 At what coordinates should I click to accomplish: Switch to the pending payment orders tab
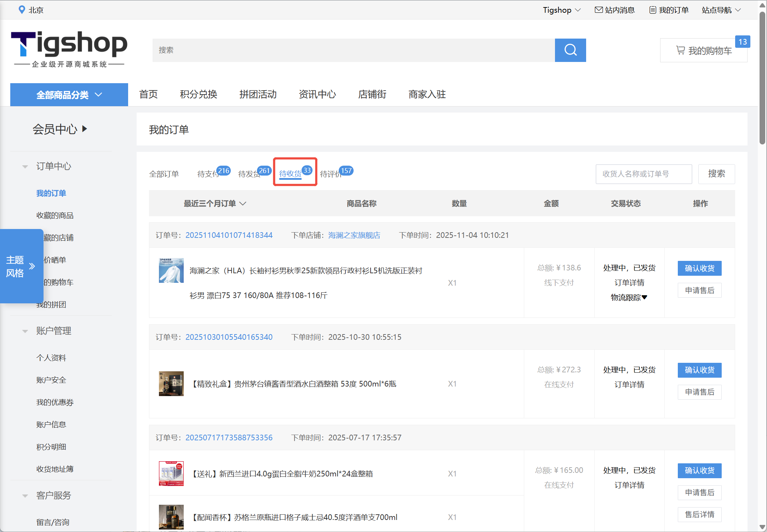pyautogui.click(x=208, y=174)
